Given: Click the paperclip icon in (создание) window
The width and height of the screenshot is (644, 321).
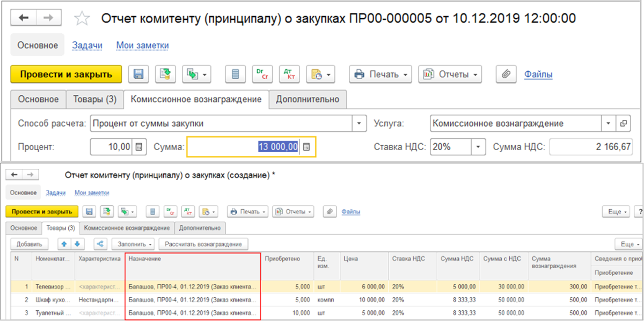Looking at the screenshot, I should click(329, 212).
